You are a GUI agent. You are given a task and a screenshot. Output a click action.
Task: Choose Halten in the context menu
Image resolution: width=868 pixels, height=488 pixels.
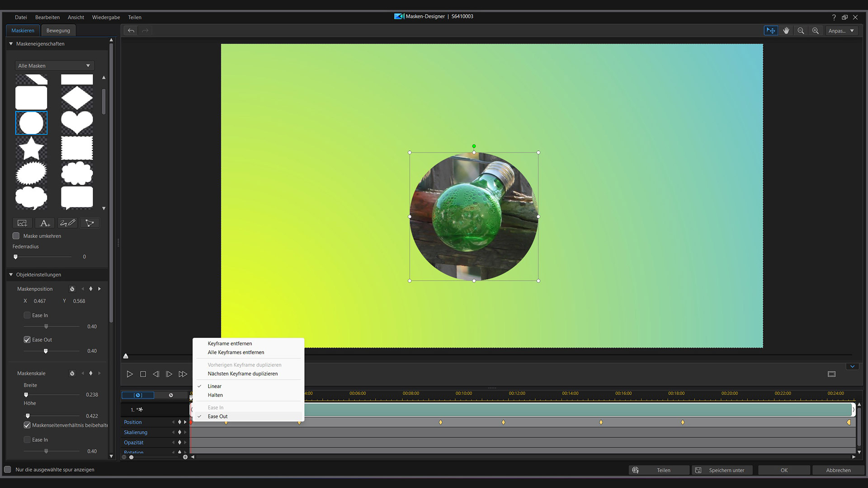click(215, 395)
